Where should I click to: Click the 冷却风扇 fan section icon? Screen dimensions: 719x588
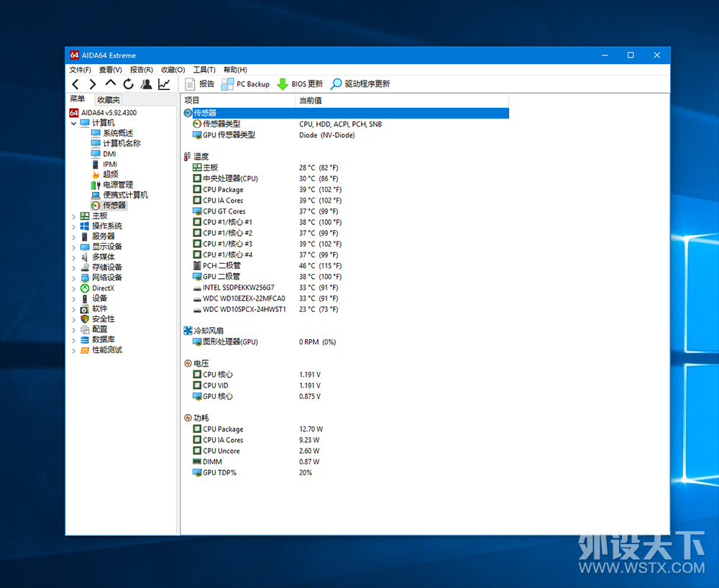pyautogui.click(x=188, y=331)
